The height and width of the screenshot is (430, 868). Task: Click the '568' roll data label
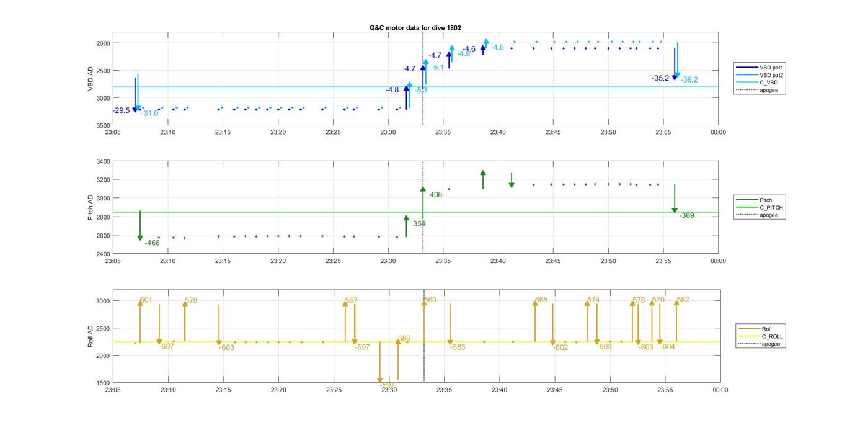click(541, 300)
